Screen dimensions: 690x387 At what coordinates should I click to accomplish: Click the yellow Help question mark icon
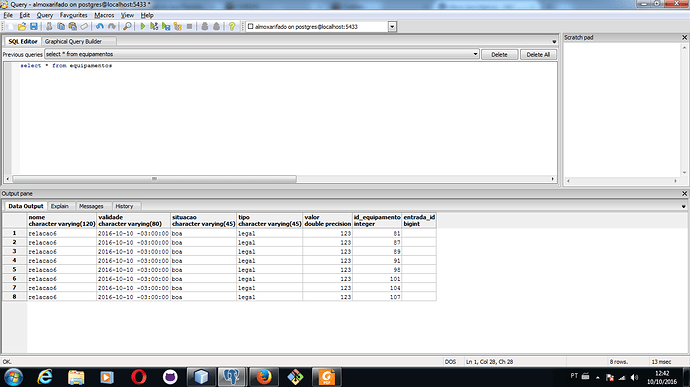(232, 26)
